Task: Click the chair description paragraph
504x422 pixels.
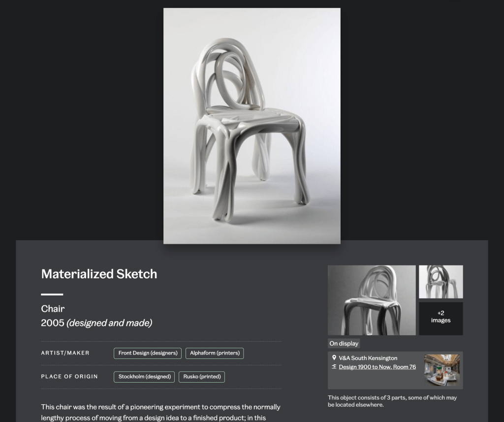Action: tap(161, 412)
